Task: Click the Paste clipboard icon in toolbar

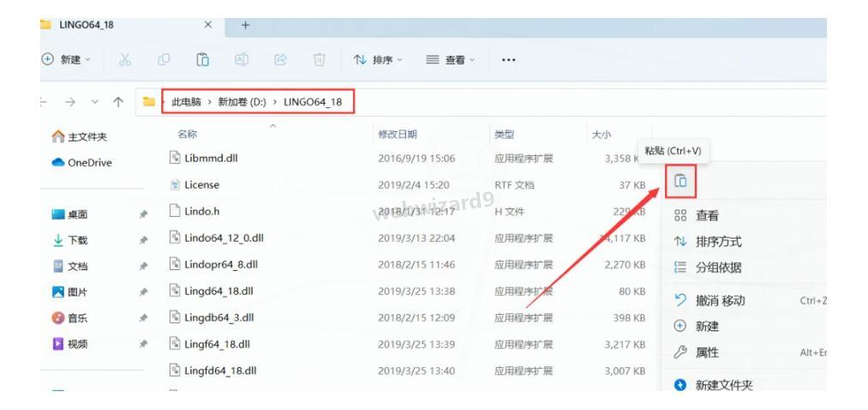Action: (202, 60)
